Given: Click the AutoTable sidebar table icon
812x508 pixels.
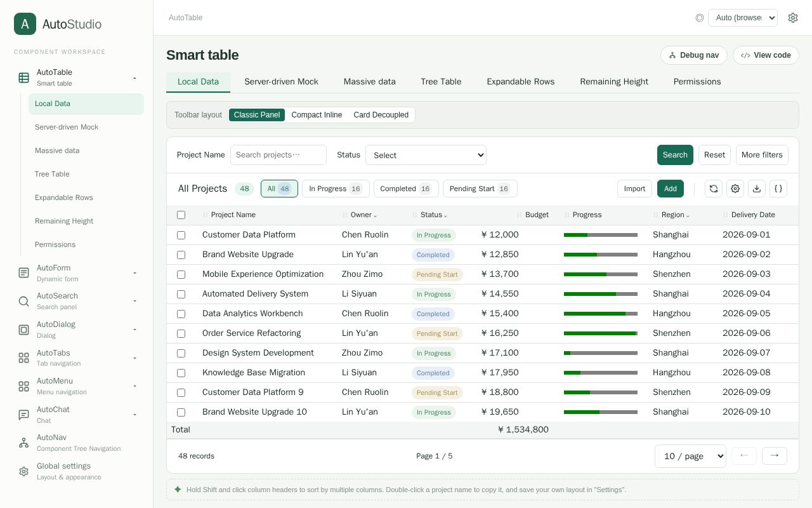Looking at the screenshot, I should coord(23,77).
